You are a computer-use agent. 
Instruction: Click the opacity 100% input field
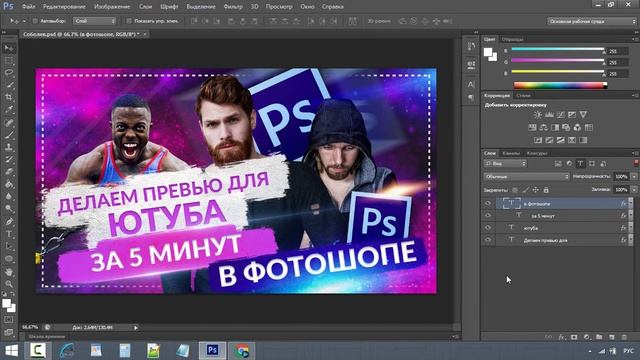pyautogui.click(x=621, y=177)
